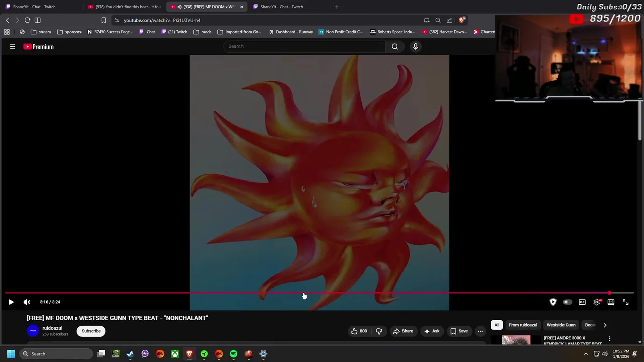Open Dashboard - Runway bookmark

point(291,32)
